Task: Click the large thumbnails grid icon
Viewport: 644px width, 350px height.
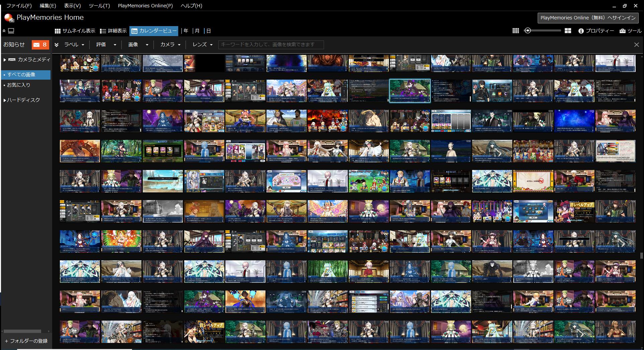Action: pyautogui.click(x=568, y=31)
